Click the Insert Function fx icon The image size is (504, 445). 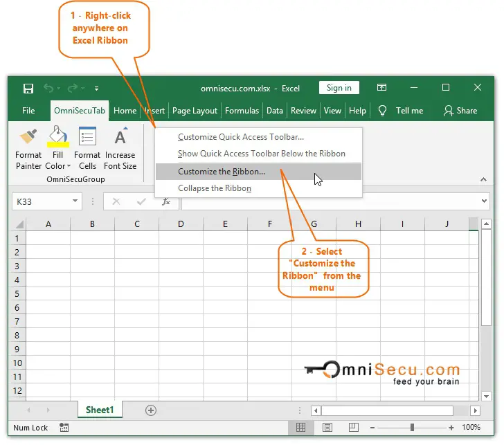166,201
